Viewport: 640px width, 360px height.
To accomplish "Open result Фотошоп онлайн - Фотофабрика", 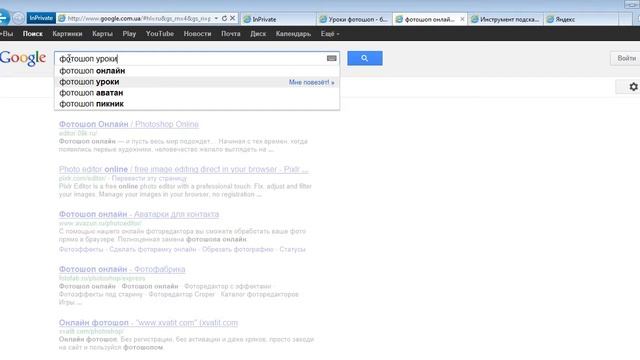I will (x=122, y=269).
